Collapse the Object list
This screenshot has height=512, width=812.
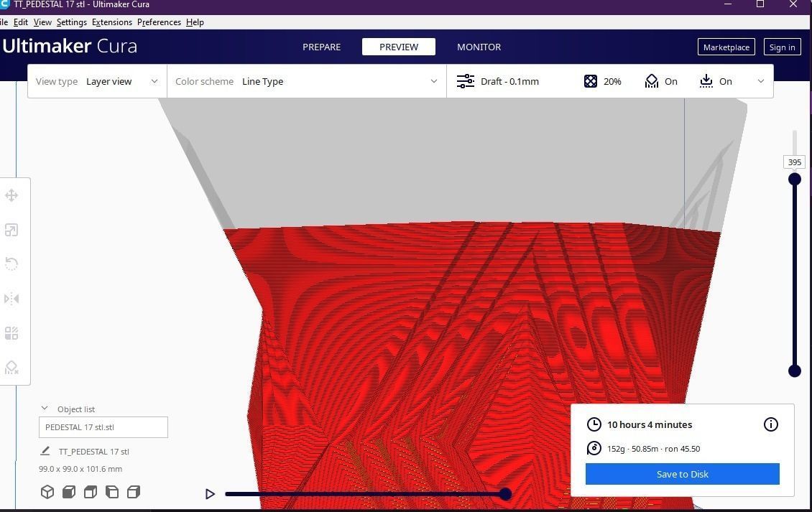[x=45, y=409]
